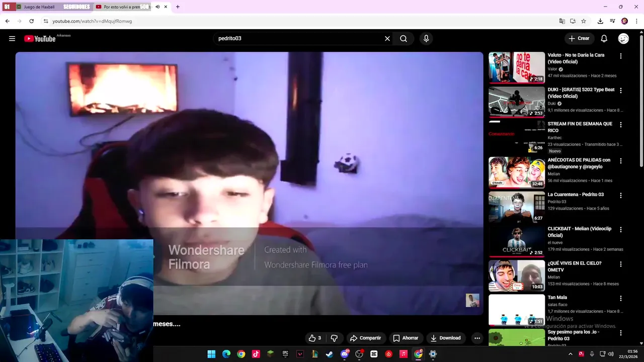Open the Valuto video thumbnail
This screenshot has height=362, width=644.
click(517, 67)
